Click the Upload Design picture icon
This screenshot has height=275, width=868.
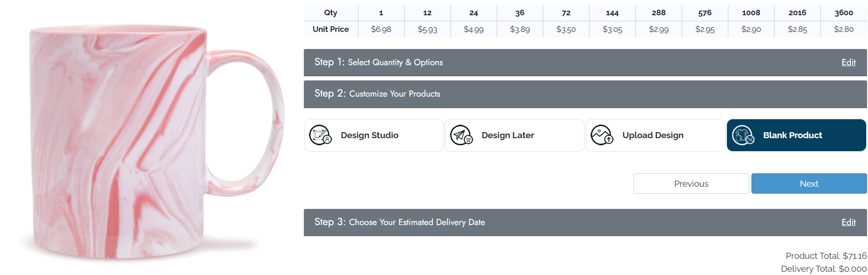tap(602, 135)
